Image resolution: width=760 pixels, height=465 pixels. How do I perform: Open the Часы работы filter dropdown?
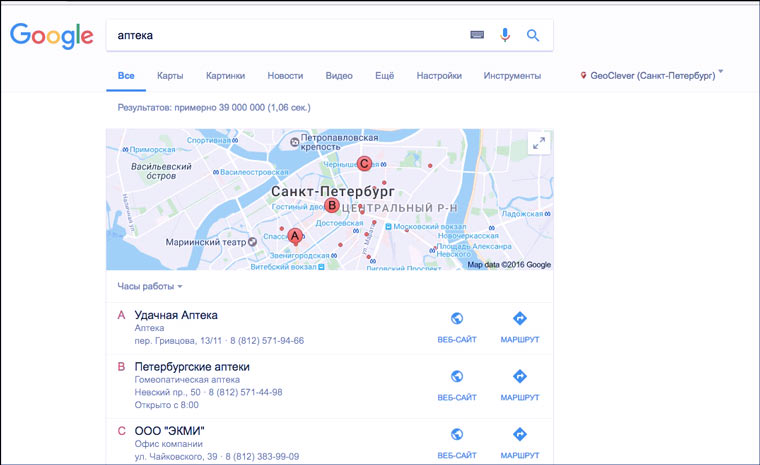click(x=150, y=286)
